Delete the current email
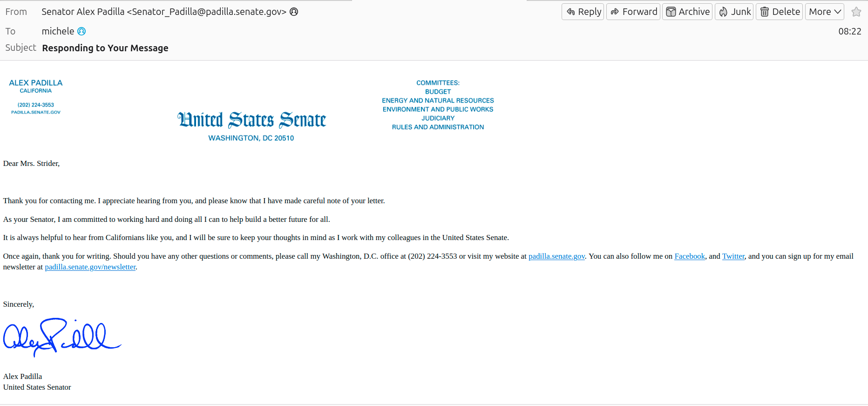 [780, 12]
